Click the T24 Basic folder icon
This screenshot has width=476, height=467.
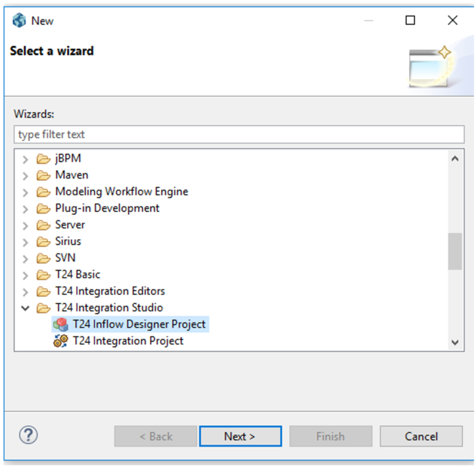pyautogui.click(x=43, y=275)
